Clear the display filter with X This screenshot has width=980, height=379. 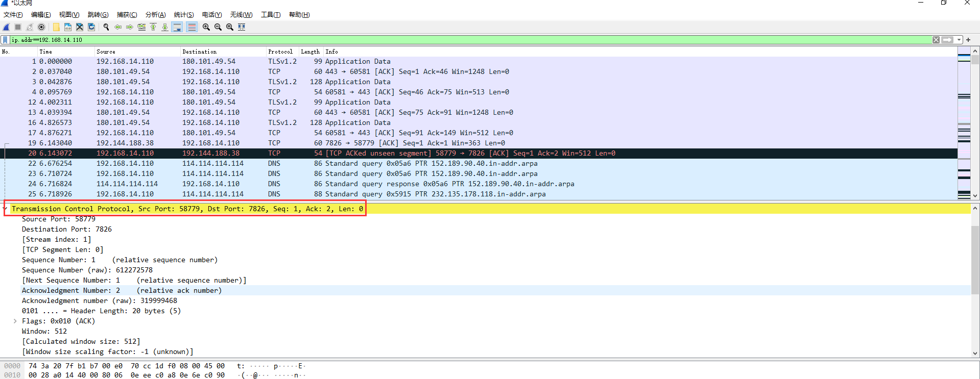[936, 40]
